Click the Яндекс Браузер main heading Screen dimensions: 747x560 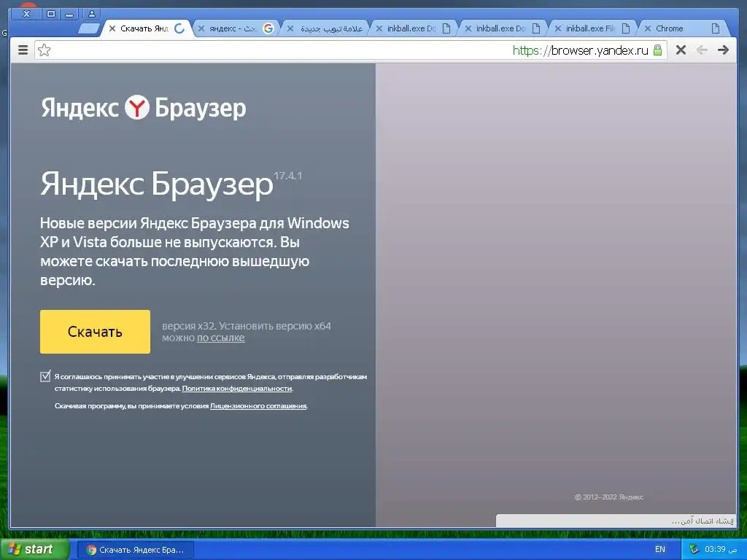coord(157,184)
